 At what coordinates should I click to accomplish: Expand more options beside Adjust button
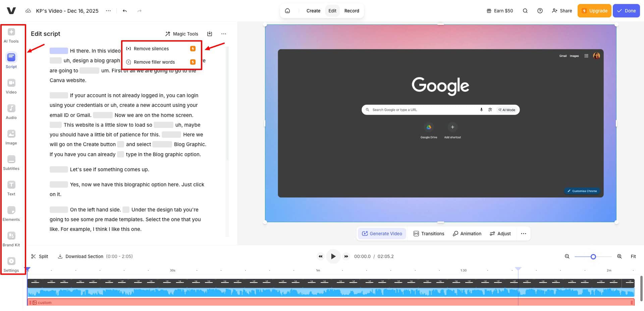[523, 234]
